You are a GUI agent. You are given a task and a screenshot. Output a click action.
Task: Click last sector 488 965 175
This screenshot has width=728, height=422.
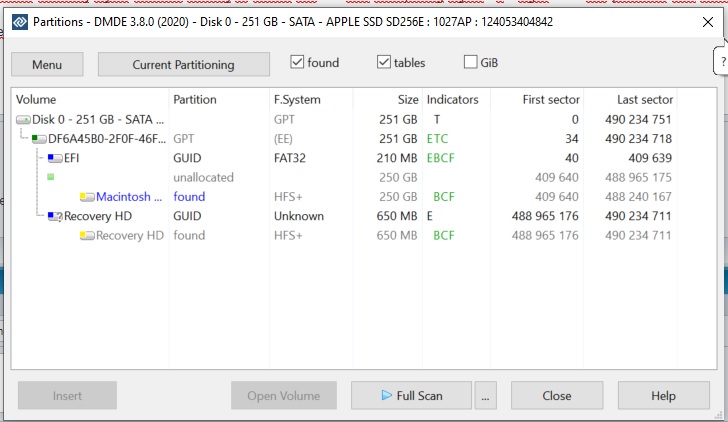638,177
